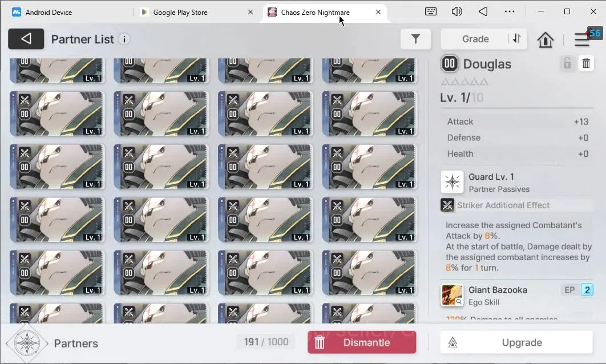Open the partner filter funnel
Image resolution: width=606 pixels, height=364 pixels.
(415, 39)
